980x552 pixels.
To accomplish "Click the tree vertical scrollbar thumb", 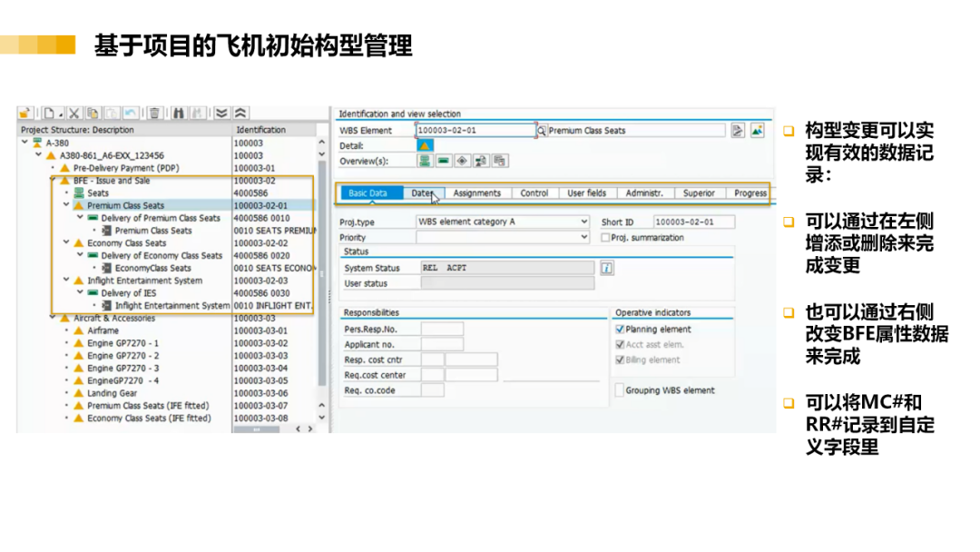I will [322, 273].
